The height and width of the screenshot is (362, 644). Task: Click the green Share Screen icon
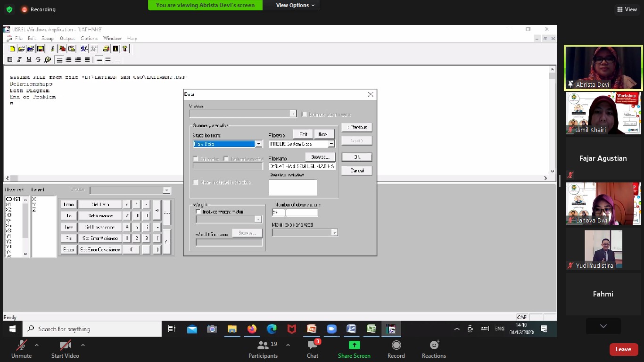pyautogui.click(x=354, y=346)
